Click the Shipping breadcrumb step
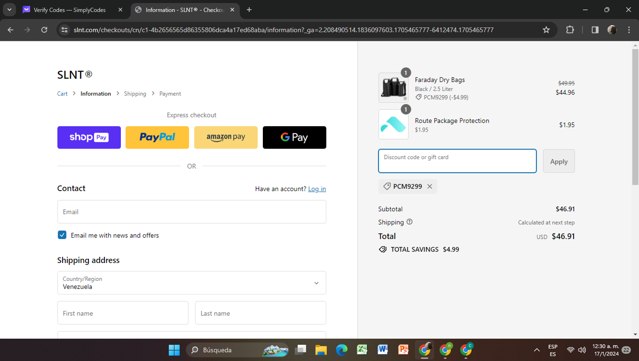639x361 pixels. [x=135, y=94]
